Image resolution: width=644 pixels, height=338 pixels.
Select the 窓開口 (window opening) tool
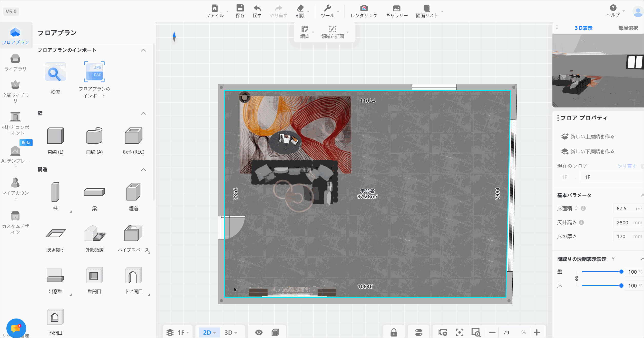pyautogui.click(x=55, y=322)
